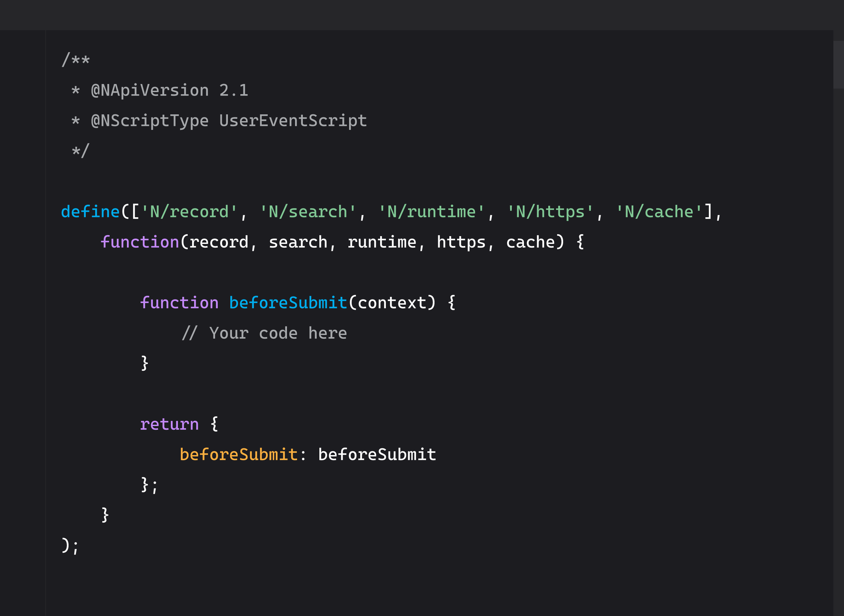Click the 'N/https' module string
The height and width of the screenshot is (616, 844).
pyautogui.click(x=550, y=212)
